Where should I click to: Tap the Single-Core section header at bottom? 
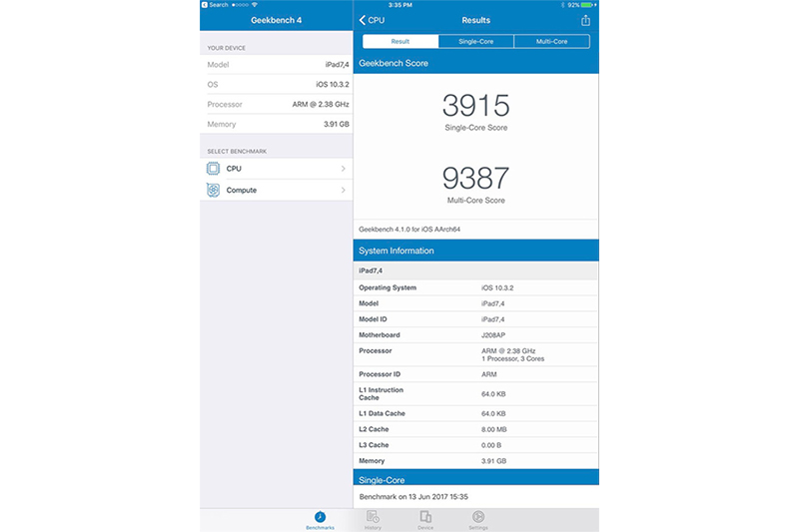[x=476, y=477]
